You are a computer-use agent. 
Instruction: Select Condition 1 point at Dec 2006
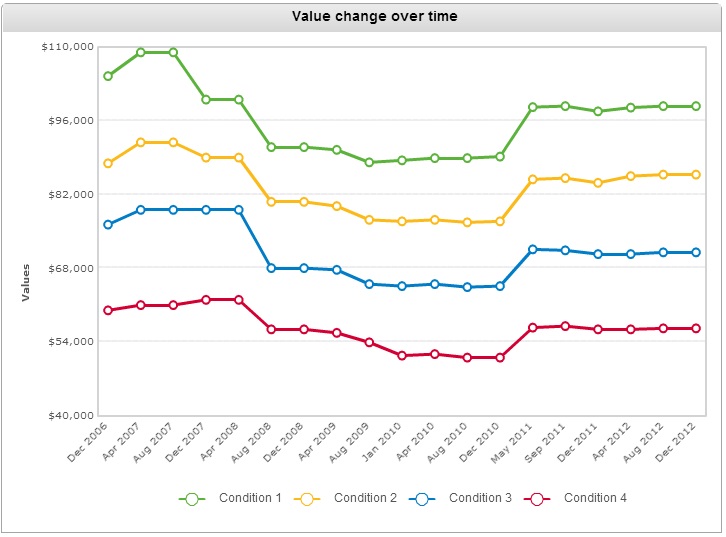pyautogui.click(x=108, y=76)
